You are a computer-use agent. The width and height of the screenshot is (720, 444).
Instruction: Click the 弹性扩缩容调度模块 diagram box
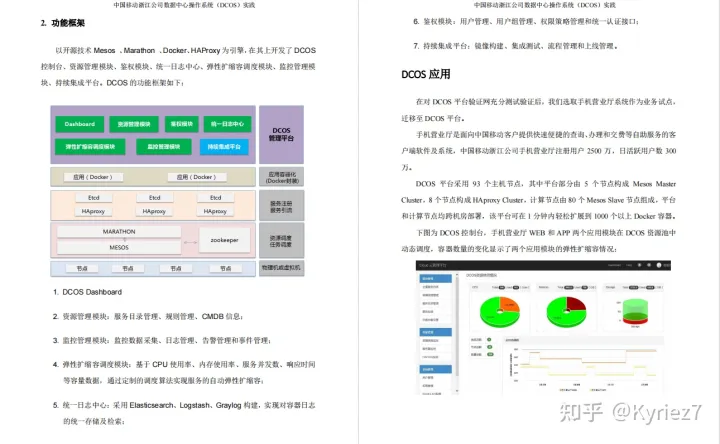coord(90,147)
